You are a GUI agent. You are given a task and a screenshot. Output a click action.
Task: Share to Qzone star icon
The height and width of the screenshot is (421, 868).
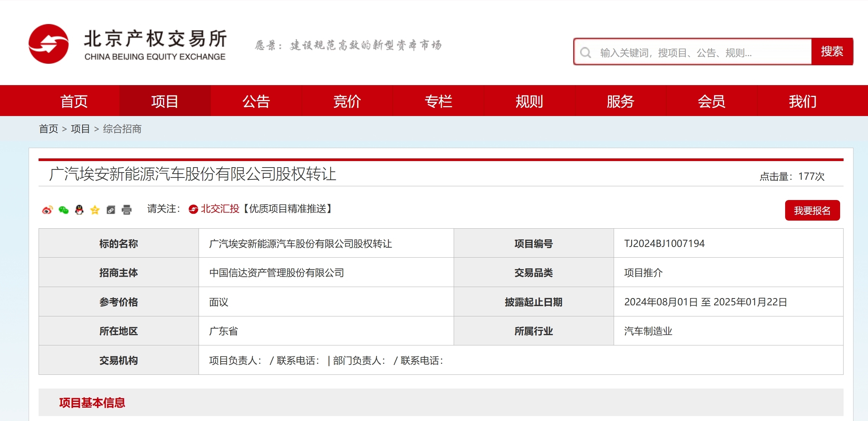95,210
